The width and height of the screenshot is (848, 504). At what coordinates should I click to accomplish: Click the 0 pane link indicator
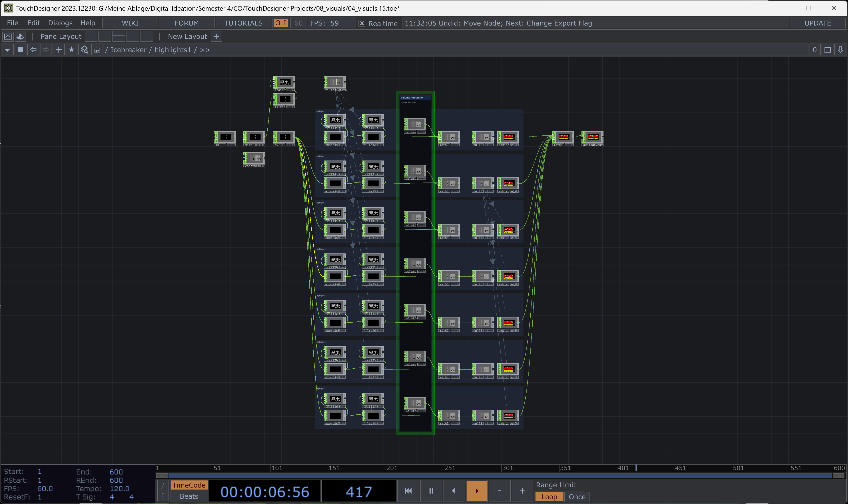pyautogui.click(x=814, y=50)
